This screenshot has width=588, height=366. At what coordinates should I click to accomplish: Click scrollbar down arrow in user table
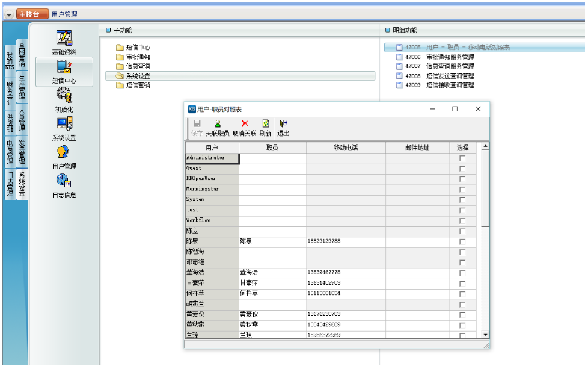485,335
